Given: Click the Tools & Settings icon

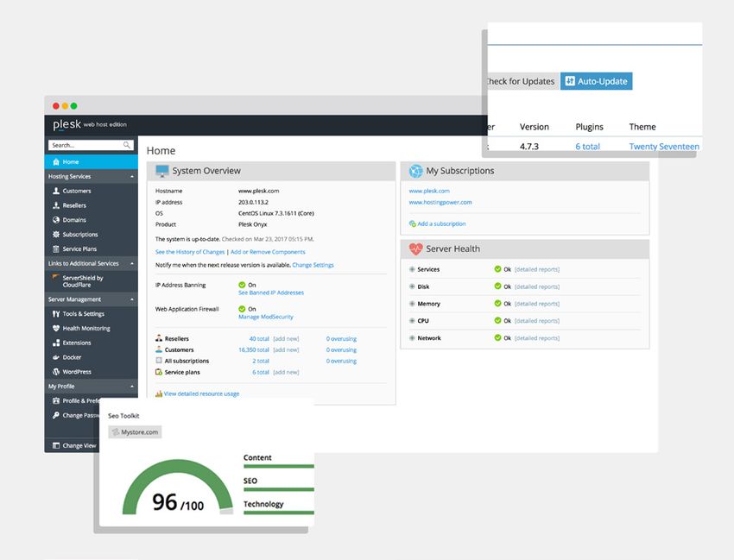Looking at the screenshot, I should tap(56, 314).
